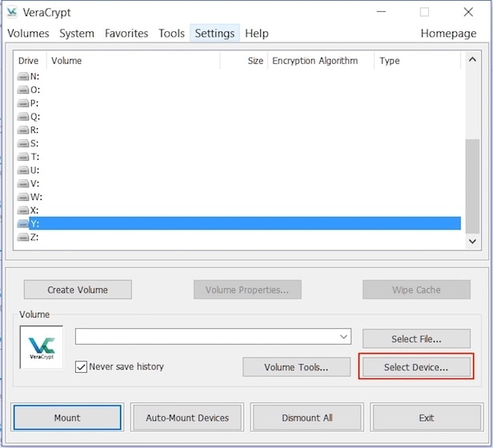Click the Encryption Algorithm column header
This screenshot has width=493, height=448.
click(321, 60)
